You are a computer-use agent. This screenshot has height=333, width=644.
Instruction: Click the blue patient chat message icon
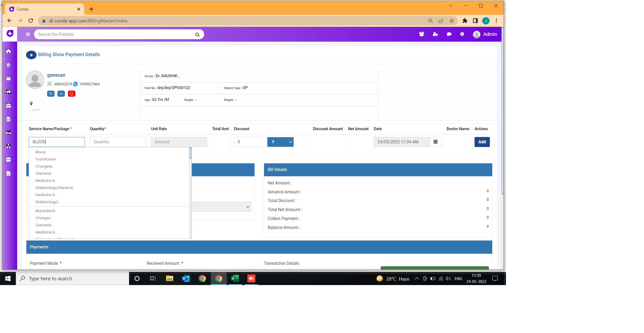point(51,94)
